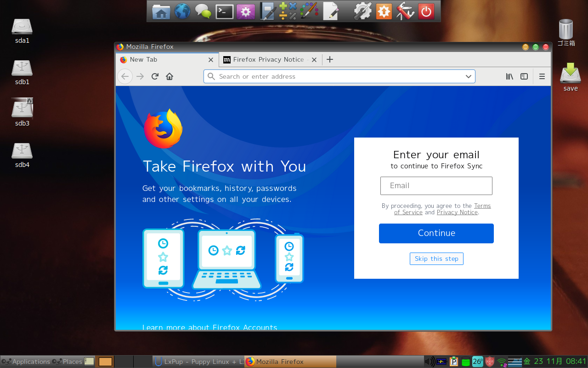Open the paintbrush paint program dock icon

point(309,11)
